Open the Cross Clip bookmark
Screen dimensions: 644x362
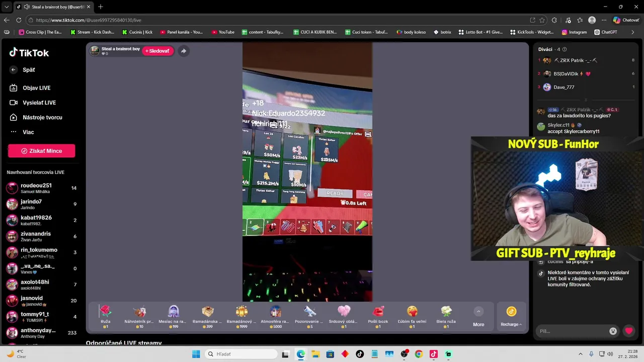click(x=40, y=32)
